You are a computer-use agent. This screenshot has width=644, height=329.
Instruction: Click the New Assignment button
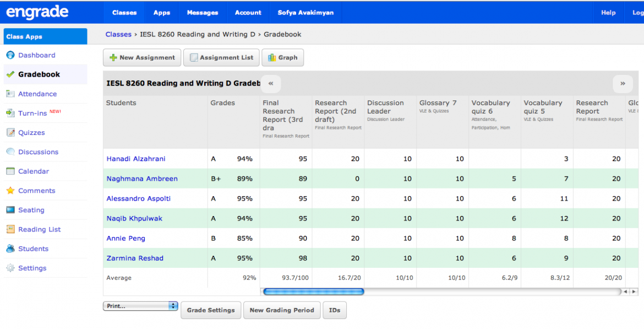click(x=142, y=57)
